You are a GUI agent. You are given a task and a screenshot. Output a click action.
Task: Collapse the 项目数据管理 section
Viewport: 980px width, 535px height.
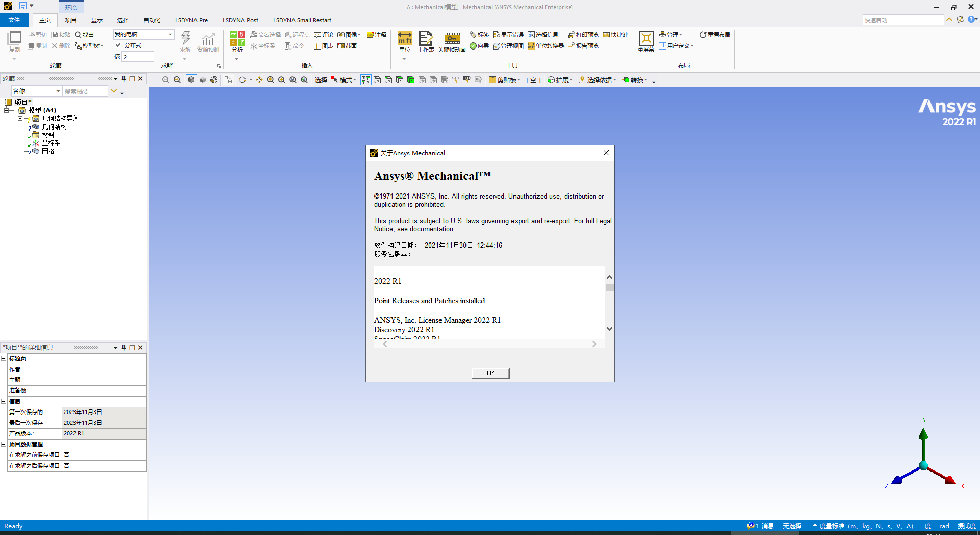[x=4, y=444]
